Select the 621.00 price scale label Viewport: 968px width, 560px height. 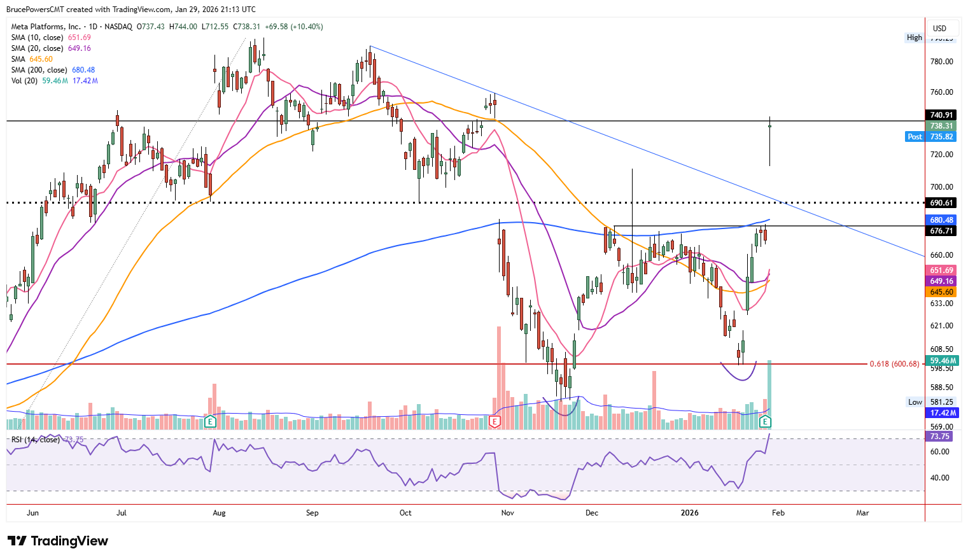(941, 326)
